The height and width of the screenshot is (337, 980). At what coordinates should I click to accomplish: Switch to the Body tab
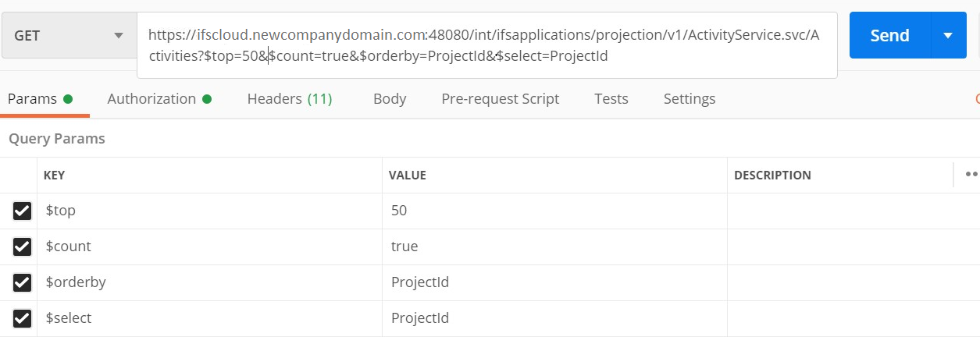pyautogui.click(x=389, y=99)
